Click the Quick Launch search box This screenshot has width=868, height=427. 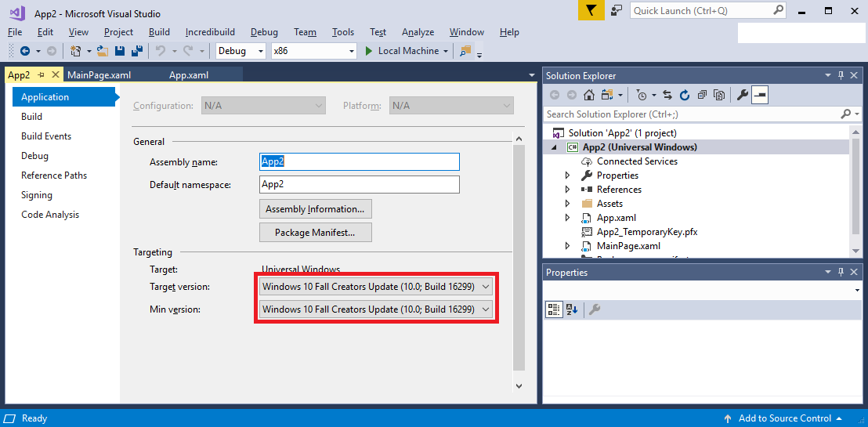[708, 10]
